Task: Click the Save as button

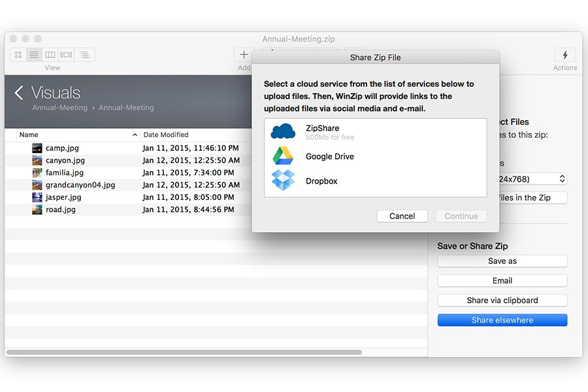Action: 502,261
